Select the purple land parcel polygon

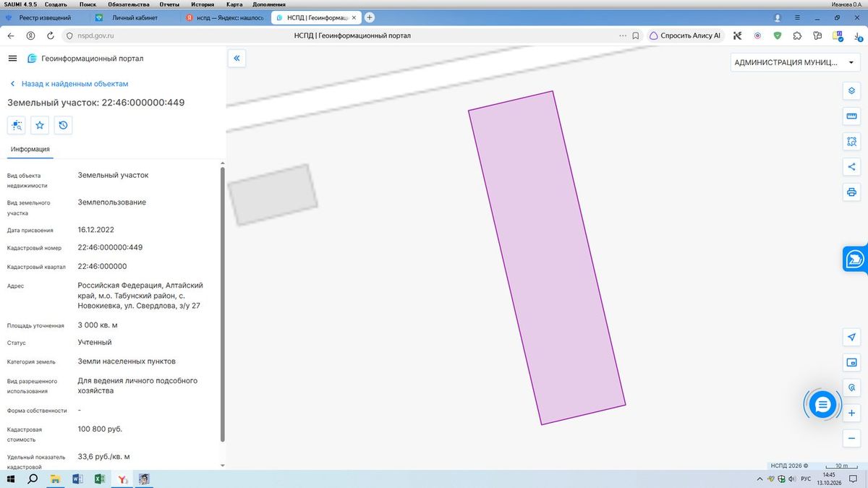pos(547,257)
